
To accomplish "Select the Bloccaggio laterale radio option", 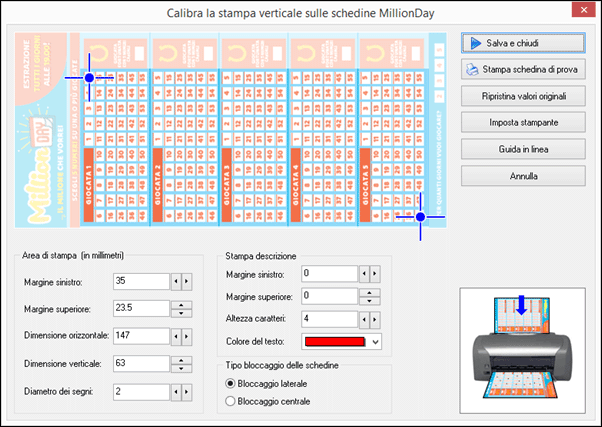I will 232,383.
